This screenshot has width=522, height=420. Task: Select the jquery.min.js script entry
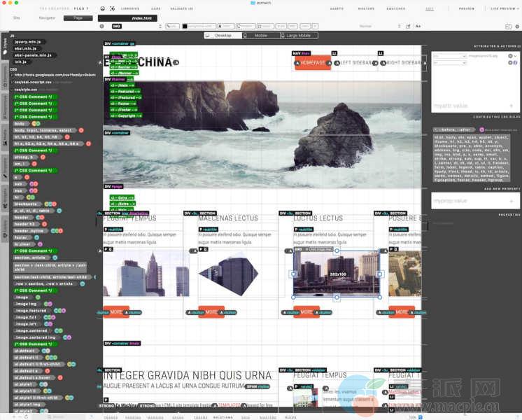28,42
